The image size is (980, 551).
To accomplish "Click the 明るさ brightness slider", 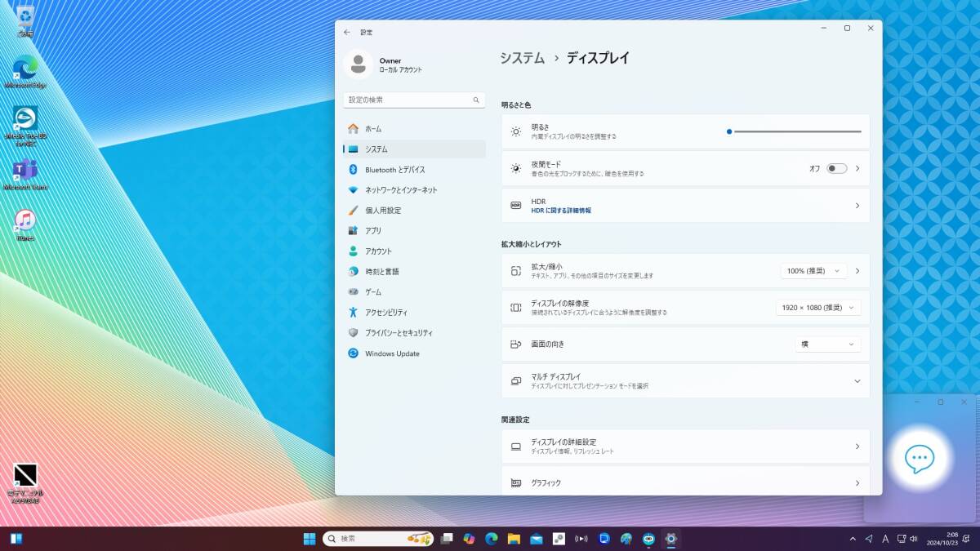I will (x=795, y=131).
